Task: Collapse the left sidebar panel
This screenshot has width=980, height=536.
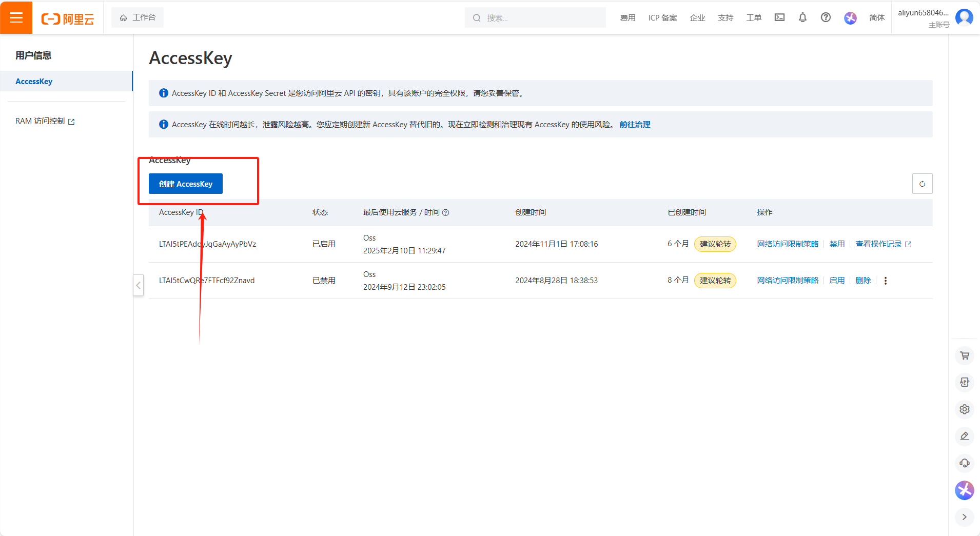Action: (x=138, y=285)
